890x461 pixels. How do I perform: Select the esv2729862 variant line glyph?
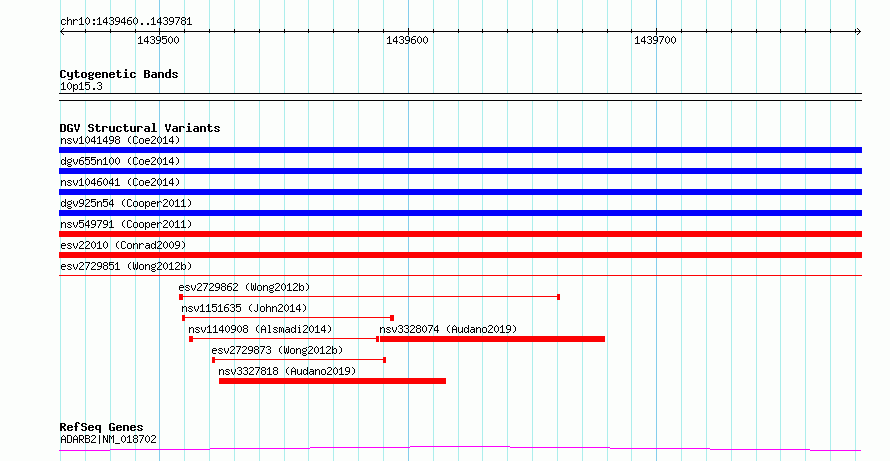370,297
